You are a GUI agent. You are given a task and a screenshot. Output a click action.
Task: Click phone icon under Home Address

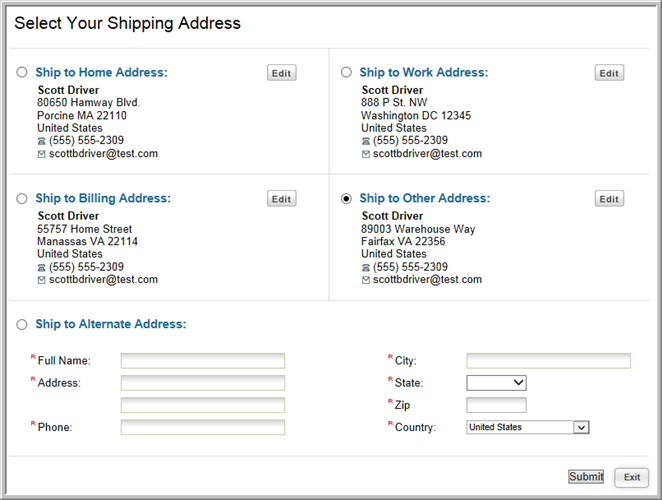41,141
